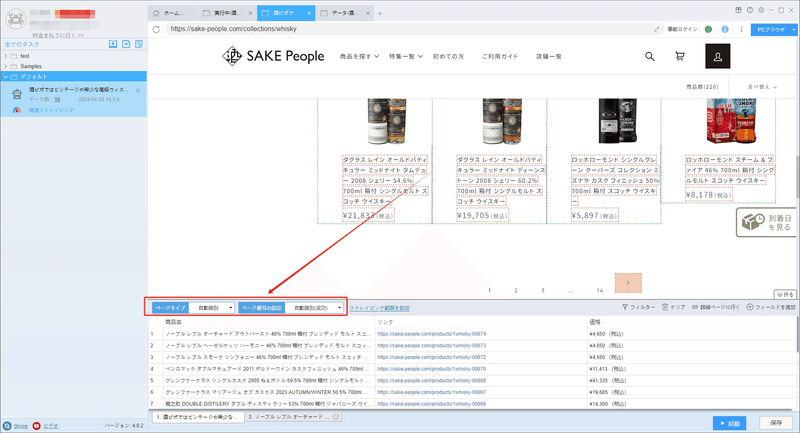
Task: Click the Skype icon in status bar
Action: [7, 426]
